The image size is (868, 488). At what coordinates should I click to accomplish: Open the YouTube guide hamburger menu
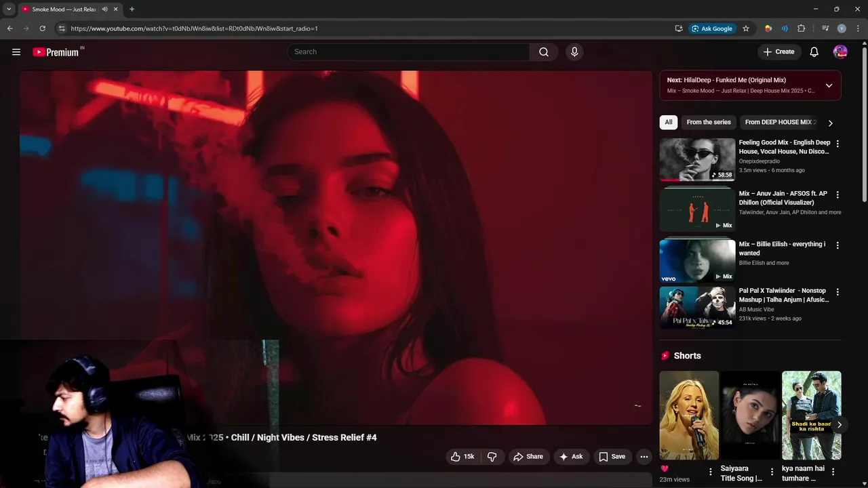tap(16, 52)
